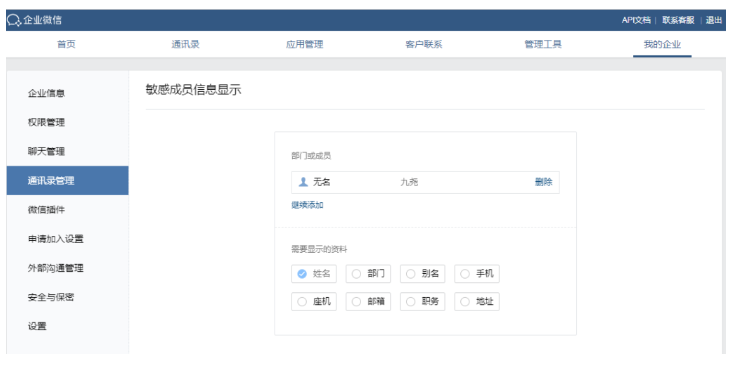Screen dimensions: 736x366
Task: Go to 应用管理 tab
Action: [x=305, y=45]
